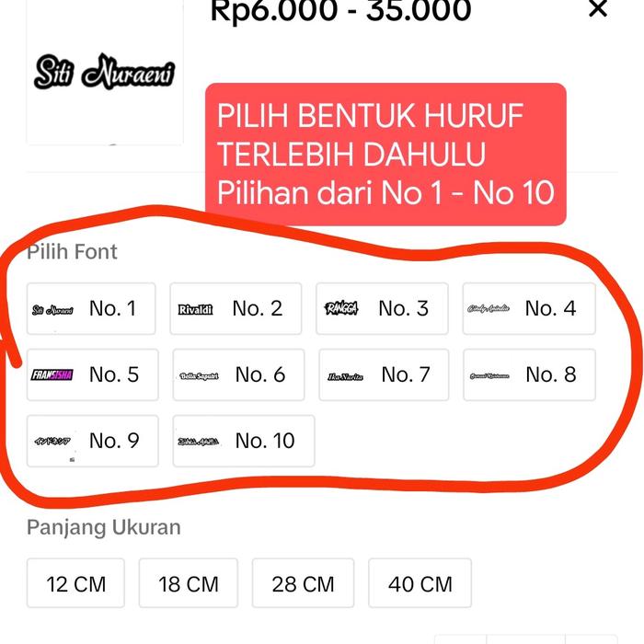Viewport: 644px width, 644px height.
Task: Select font option No. 1
Action: tap(91, 308)
